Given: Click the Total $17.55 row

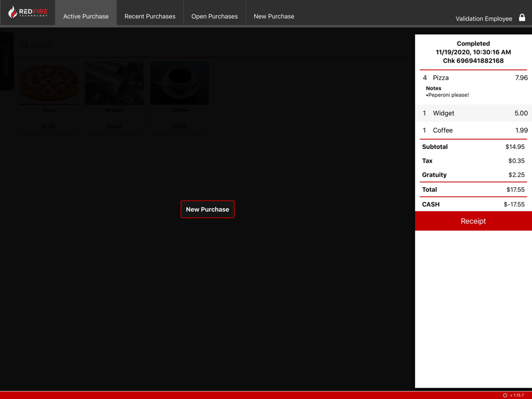Looking at the screenshot, I should pyautogui.click(x=473, y=189).
